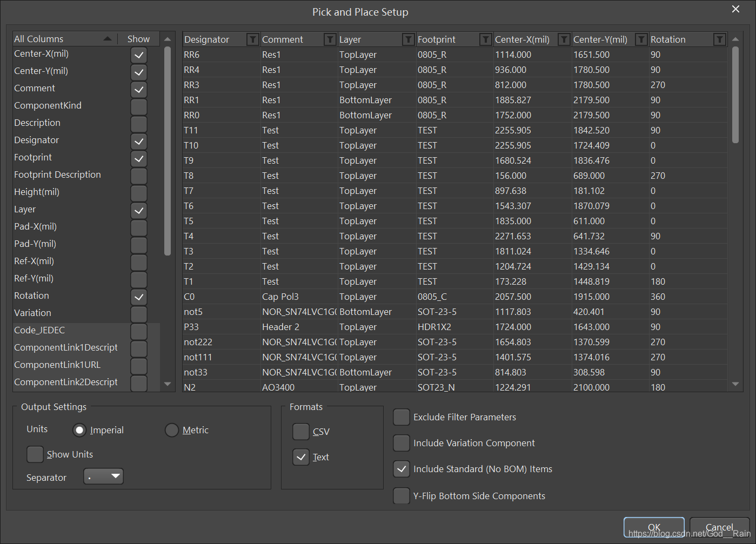Open filter for Layer column
756x544 pixels.
pyautogui.click(x=409, y=39)
